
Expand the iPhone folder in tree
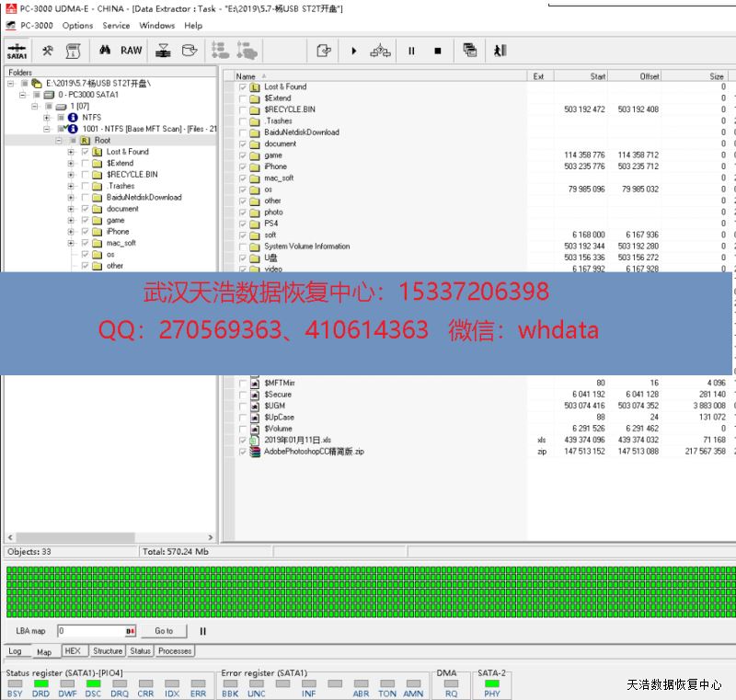71,232
